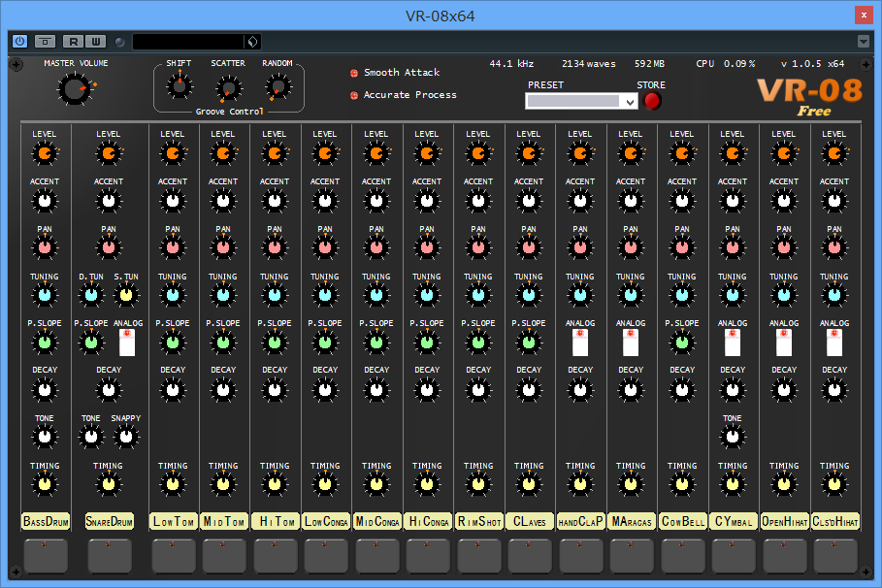The width and height of the screenshot is (882, 588).
Task: Toggle the SnareDrum ANALOG switch
Action: tap(127, 343)
